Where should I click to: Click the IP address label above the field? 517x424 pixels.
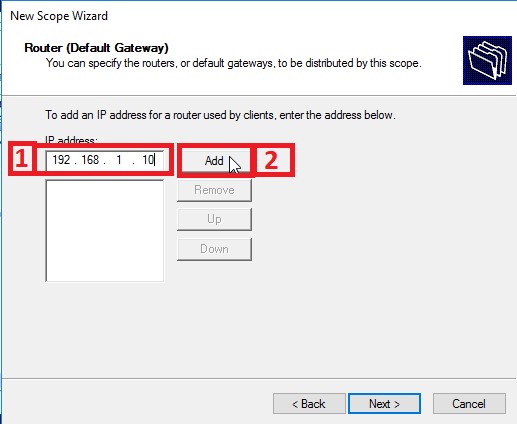[71, 140]
